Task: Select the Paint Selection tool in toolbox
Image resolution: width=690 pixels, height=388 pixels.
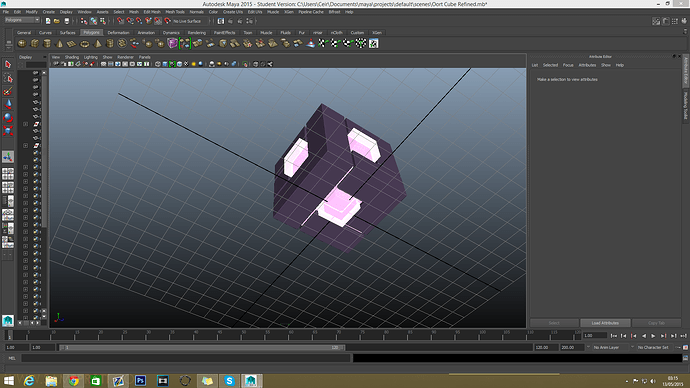Action: click(x=7, y=91)
